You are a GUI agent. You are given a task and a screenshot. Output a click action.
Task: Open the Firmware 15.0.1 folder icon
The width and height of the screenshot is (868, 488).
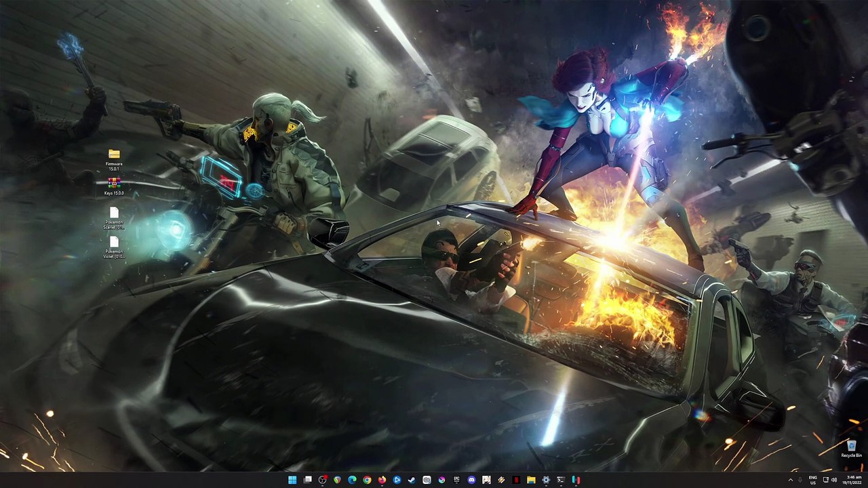114,155
